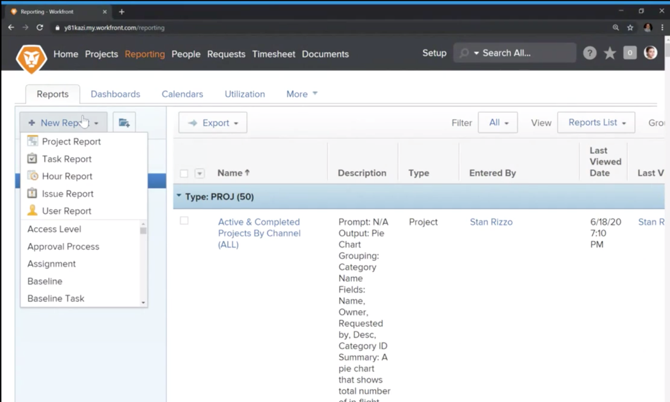Click the Task Report clipboard icon
This screenshot has height=402, width=670.
pos(32,158)
